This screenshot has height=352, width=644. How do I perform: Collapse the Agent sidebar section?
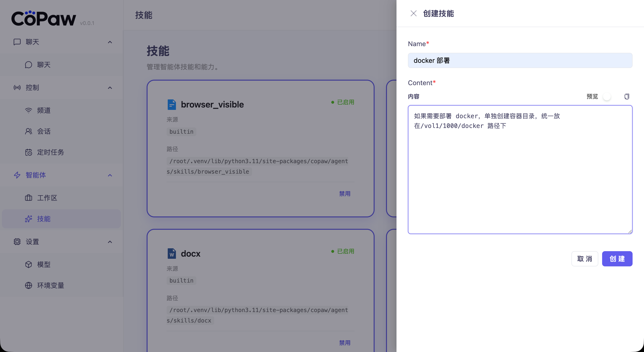click(110, 175)
